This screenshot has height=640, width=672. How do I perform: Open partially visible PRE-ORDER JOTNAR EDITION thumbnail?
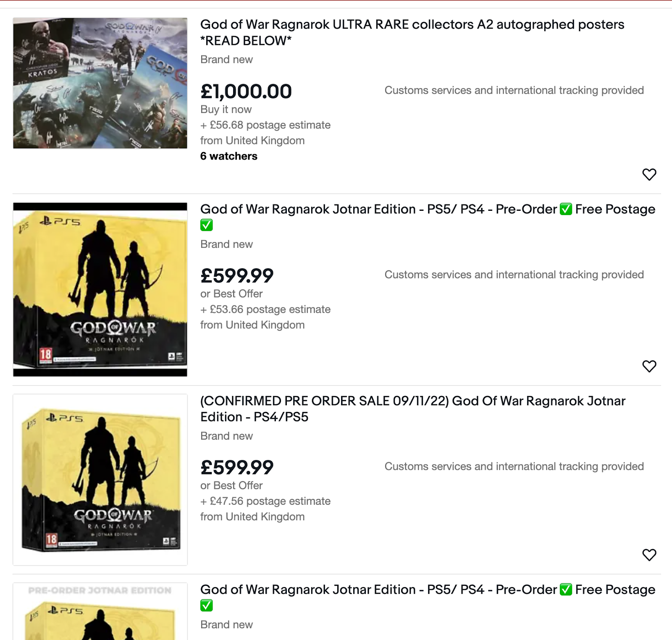100,611
